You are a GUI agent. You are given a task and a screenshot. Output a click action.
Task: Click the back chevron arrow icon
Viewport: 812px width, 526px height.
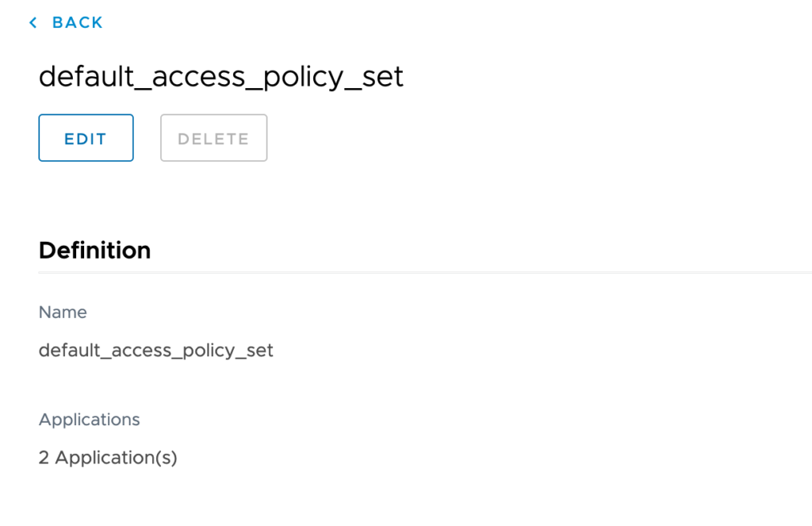click(x=33, y=23)
